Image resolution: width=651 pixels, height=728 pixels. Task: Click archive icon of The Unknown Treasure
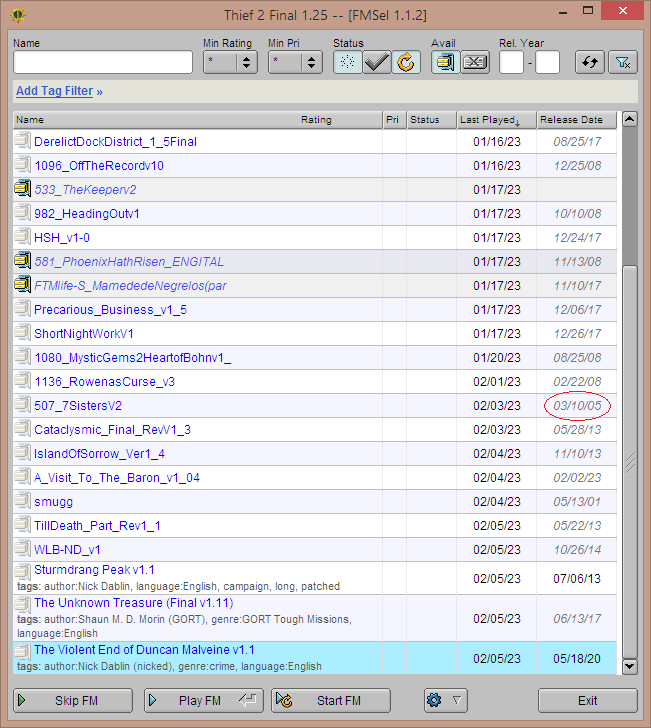click(22, 604)
